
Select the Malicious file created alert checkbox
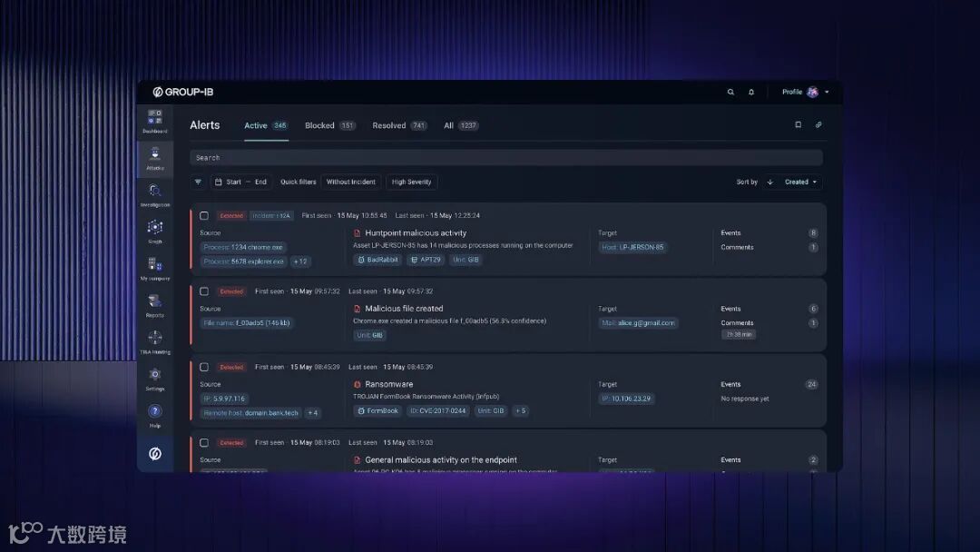coord(204,291)
